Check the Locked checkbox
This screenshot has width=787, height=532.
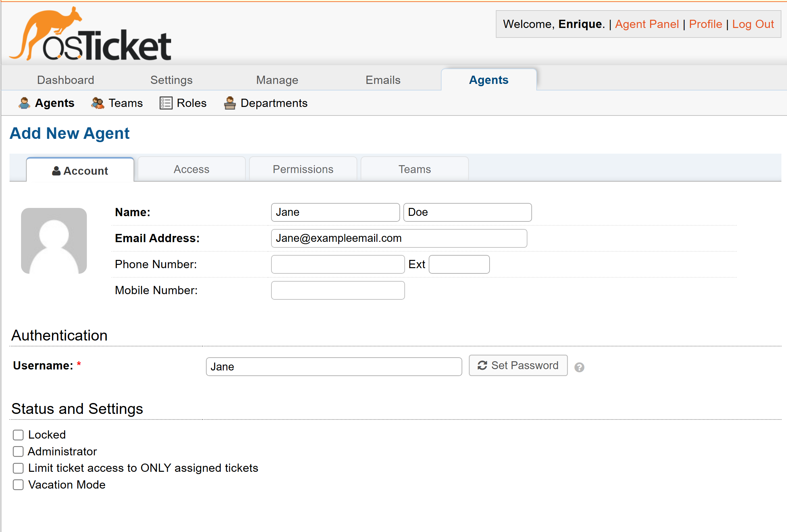18,435
